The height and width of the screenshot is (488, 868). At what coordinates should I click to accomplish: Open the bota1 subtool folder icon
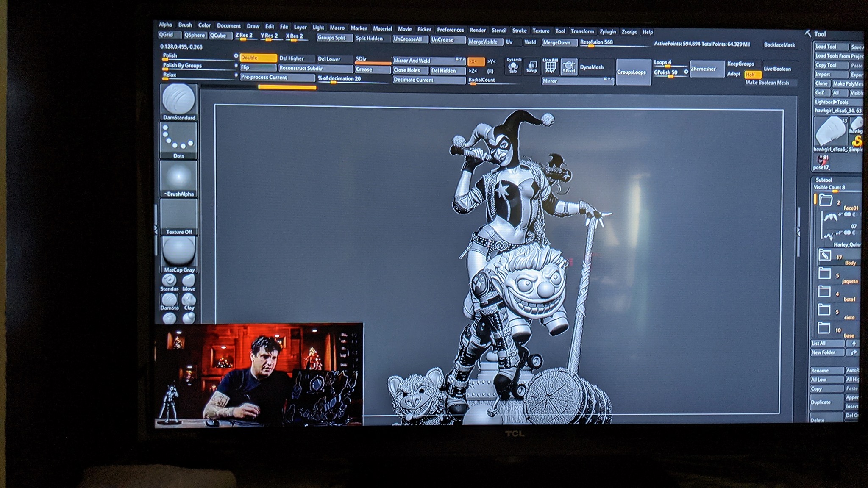point(824,291)
